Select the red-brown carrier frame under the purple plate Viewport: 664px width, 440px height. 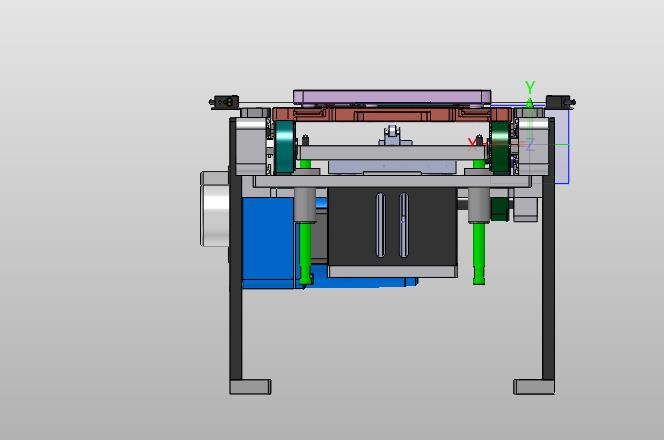pyautogui.click(x=392, y=114)
